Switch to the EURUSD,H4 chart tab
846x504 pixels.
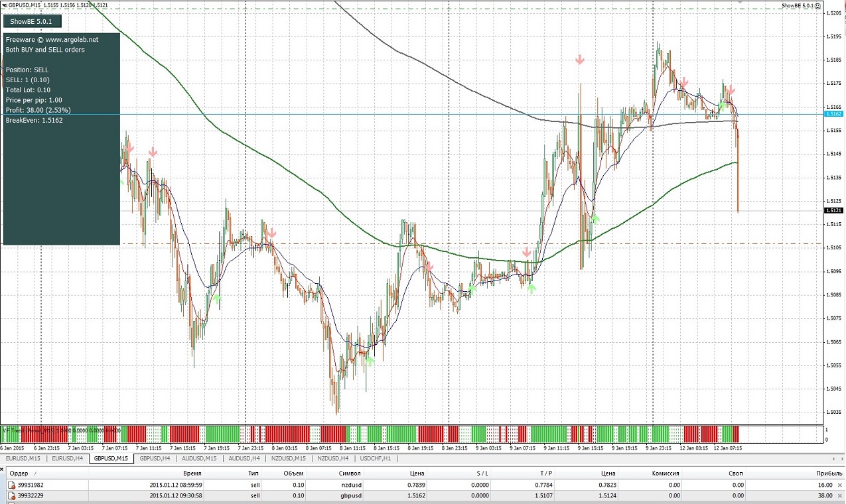coord(68,458)
